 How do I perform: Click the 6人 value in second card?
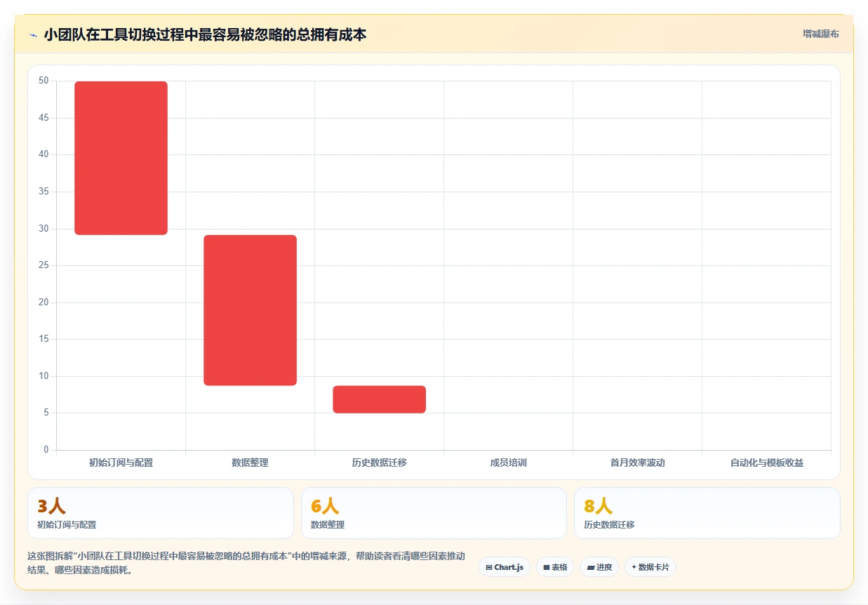pyautogui.click(x=325, y=506)
